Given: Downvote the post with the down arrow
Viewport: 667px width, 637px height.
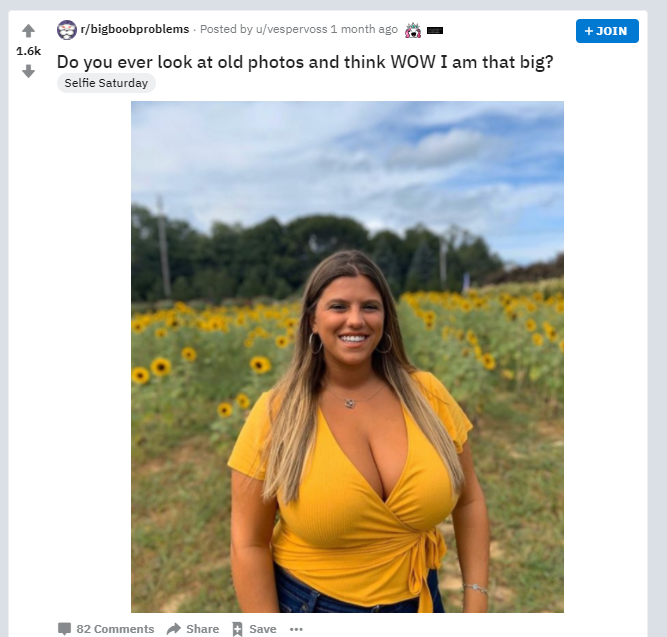Looking at the screenshot, I should 29,71.
